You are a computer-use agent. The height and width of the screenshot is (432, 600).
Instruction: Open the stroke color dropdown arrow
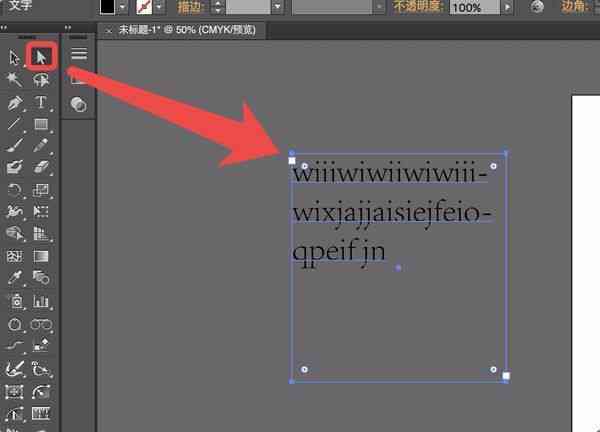[x=159, y=7]
